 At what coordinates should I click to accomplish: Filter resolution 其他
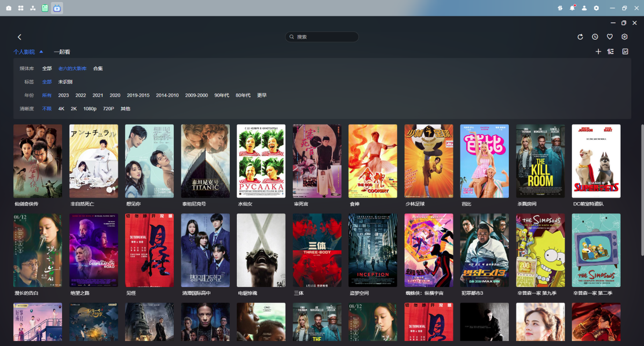[125, 109]
